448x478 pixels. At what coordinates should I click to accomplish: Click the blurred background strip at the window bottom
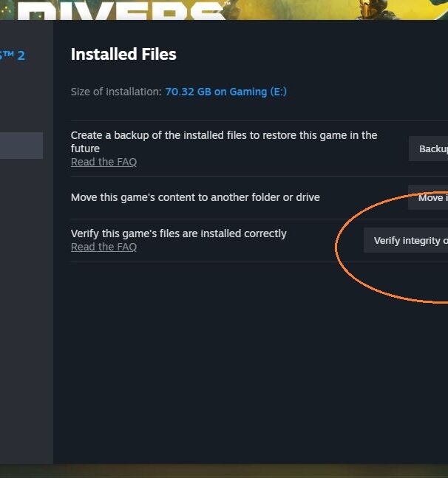coord(224,471)
